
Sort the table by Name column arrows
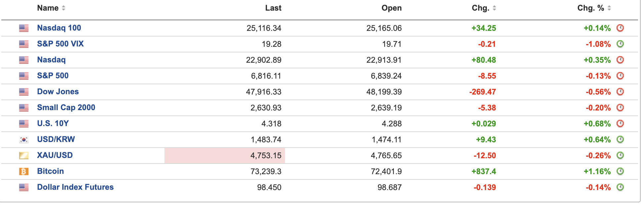64,8
